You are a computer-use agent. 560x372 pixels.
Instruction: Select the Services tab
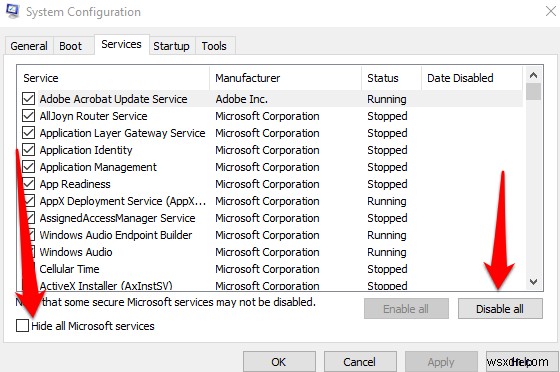121,44
